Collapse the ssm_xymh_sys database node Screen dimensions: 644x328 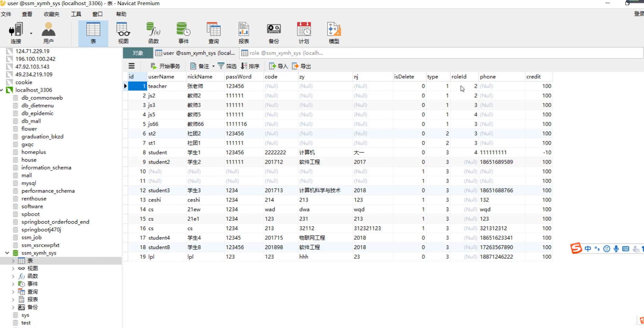[x=7, y=253]
